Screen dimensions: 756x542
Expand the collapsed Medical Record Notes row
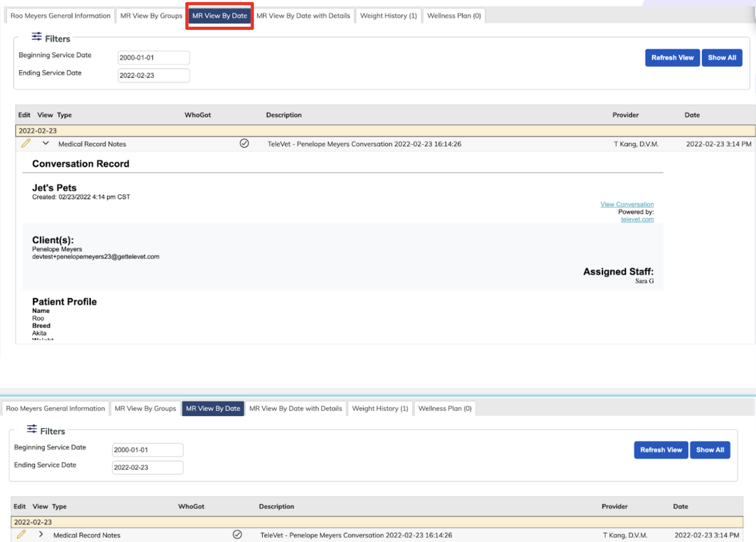point(41,534)
